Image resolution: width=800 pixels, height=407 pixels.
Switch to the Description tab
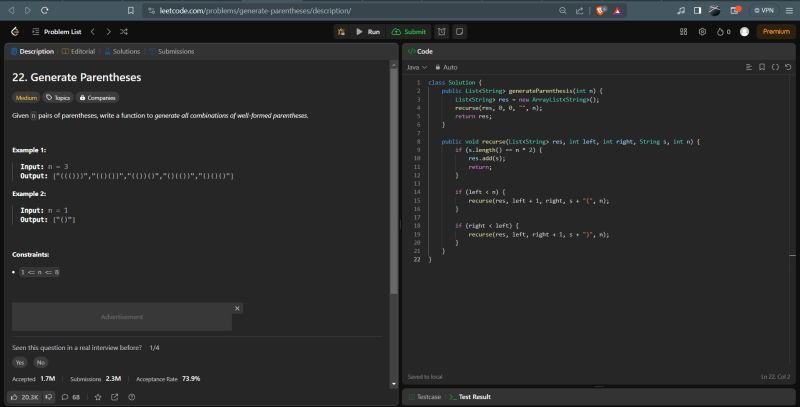point(33,52)
